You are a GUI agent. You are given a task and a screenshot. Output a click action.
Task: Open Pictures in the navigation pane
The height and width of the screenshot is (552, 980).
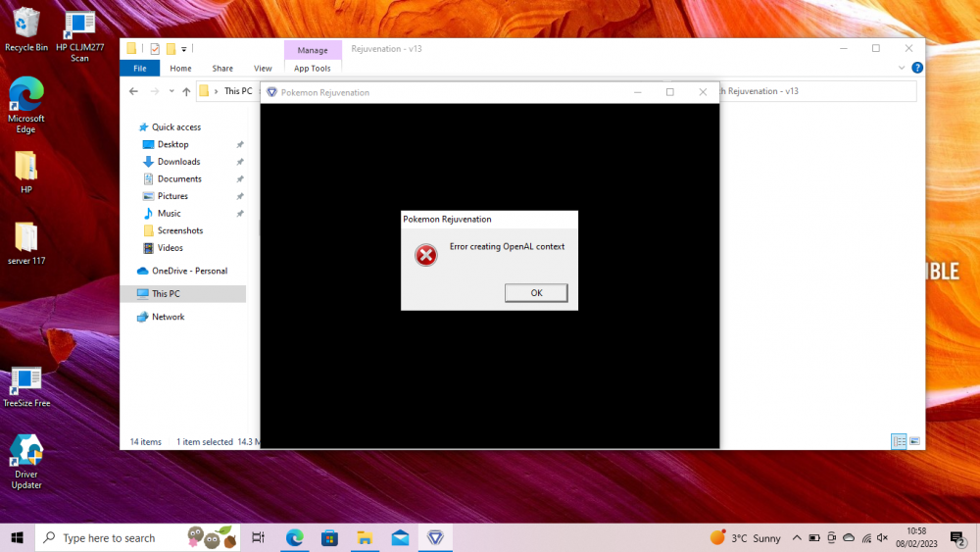(172, 196)
